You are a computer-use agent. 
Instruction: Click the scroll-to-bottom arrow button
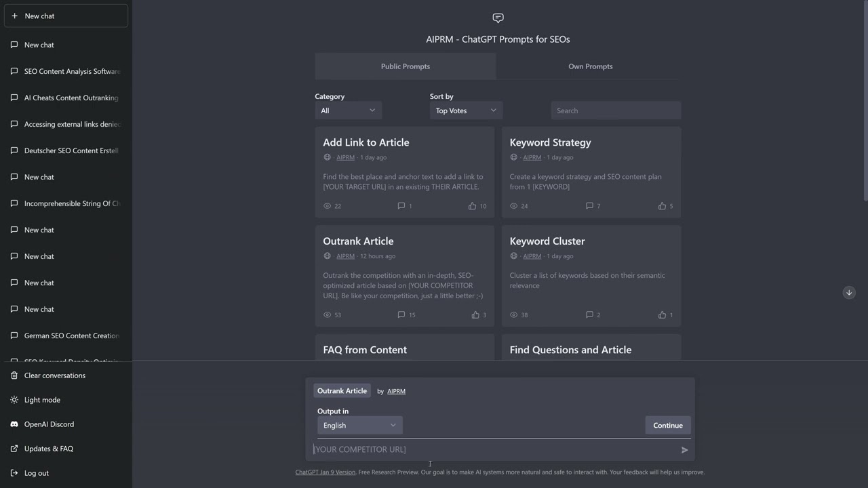click(x=849, y=292)
